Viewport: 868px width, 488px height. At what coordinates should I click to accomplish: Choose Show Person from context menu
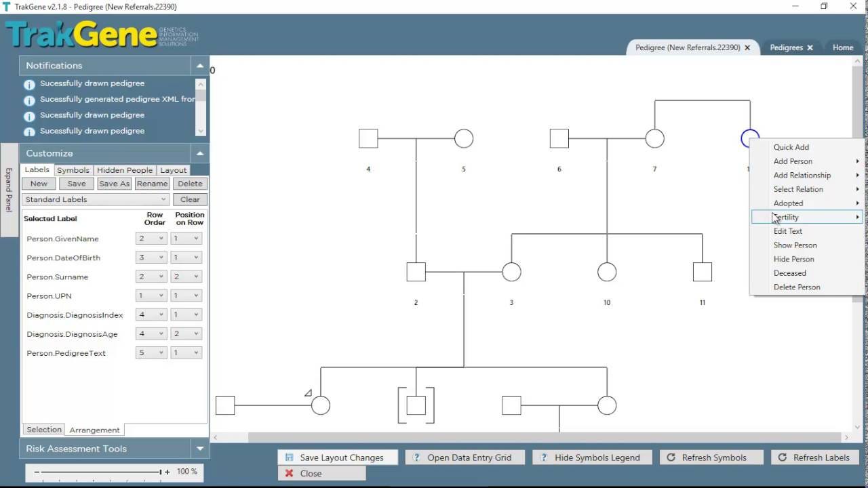[807, 245]
